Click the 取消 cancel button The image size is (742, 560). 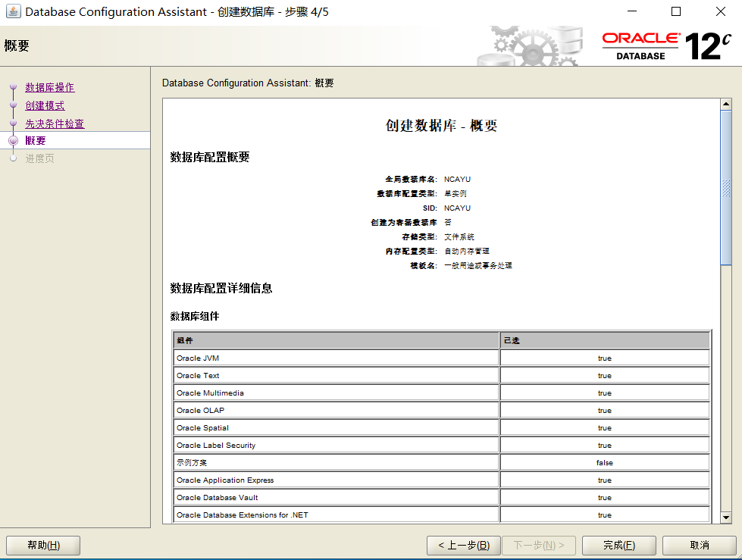[700, 546]
